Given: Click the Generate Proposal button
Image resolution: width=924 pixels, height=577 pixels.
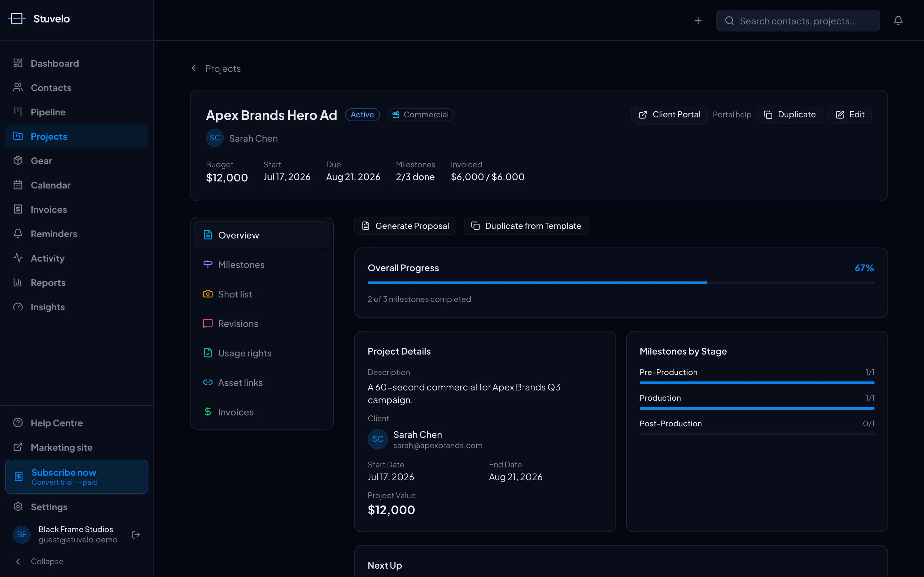Looking at the screenshot, I should [x=405, y=226].
